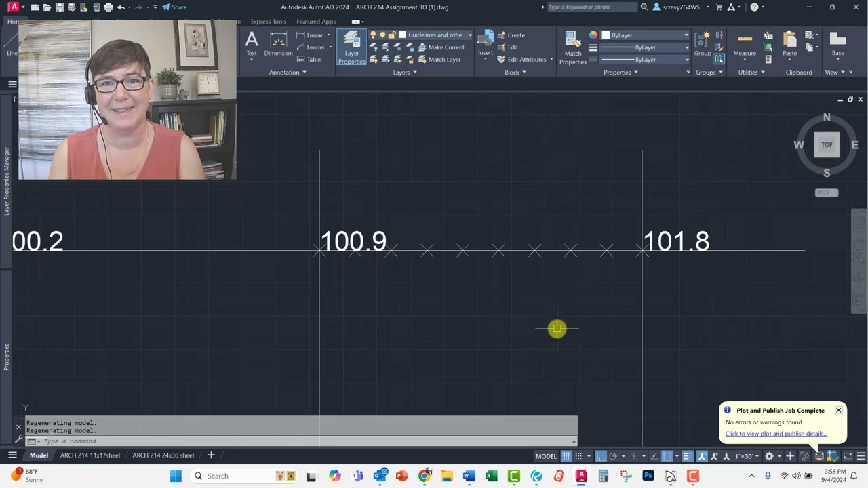Open plot and publish details link
The height and width of the screenshot is (488, 868).
point(776,434)
